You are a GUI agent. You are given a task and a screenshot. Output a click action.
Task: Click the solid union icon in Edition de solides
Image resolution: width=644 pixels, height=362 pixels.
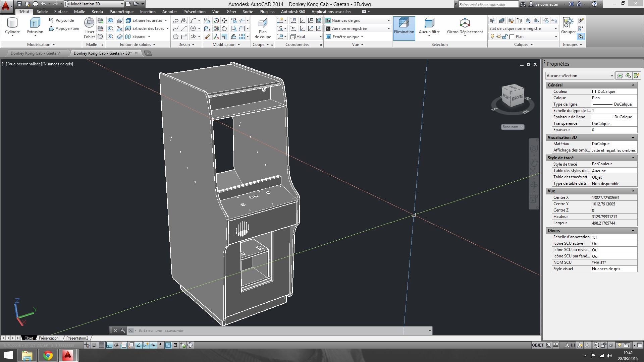(x=110, y=20)
